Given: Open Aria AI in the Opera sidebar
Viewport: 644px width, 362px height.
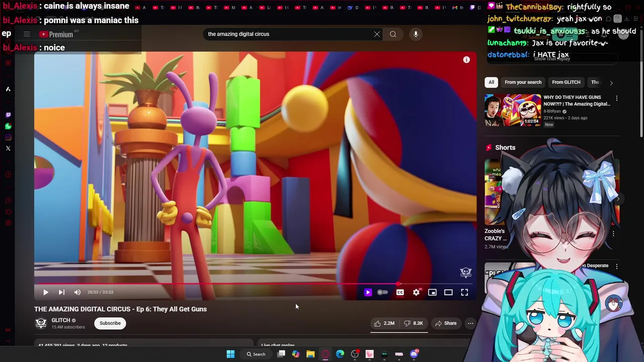Looking at the screenshot, I should coord(8,89).
